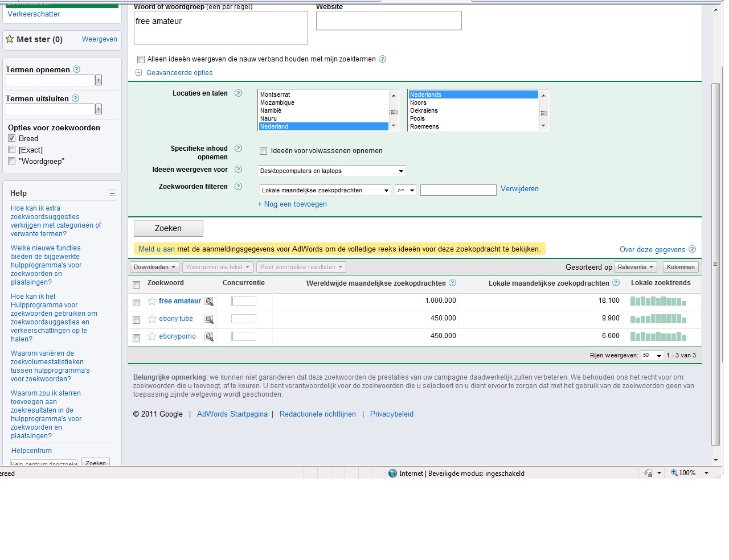729x560 pixels.
Task: Check the ebonyporno row checkbox
Action: pyautogui.click(x=136, y=337)
